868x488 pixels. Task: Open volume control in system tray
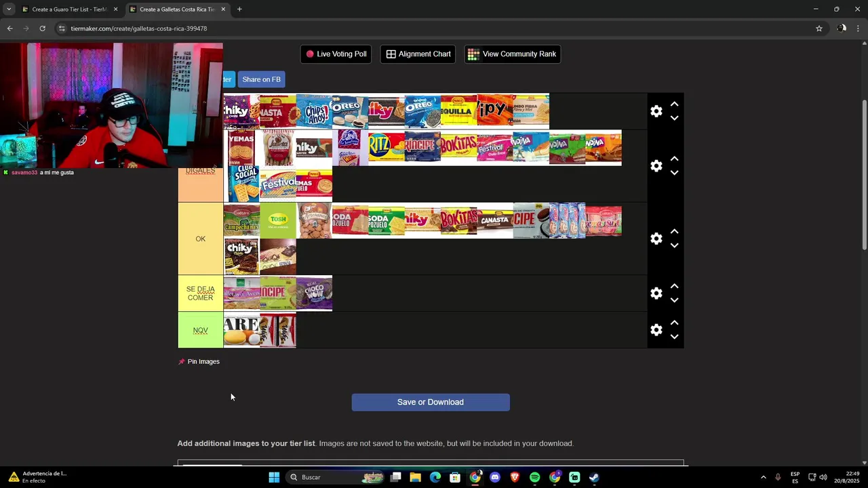click(x=823, y=477)
